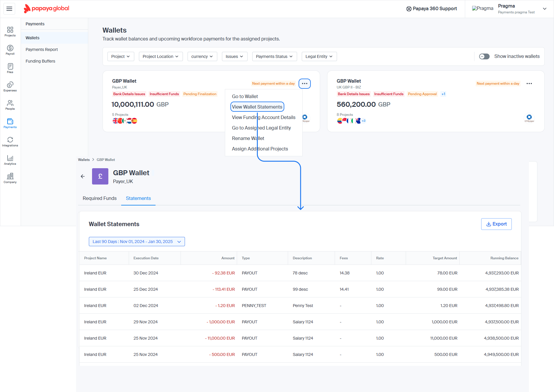The width and height of the screenshot is (554, 392).
Task: Switch to the Required Funds tab
Action: coord(100,198)
